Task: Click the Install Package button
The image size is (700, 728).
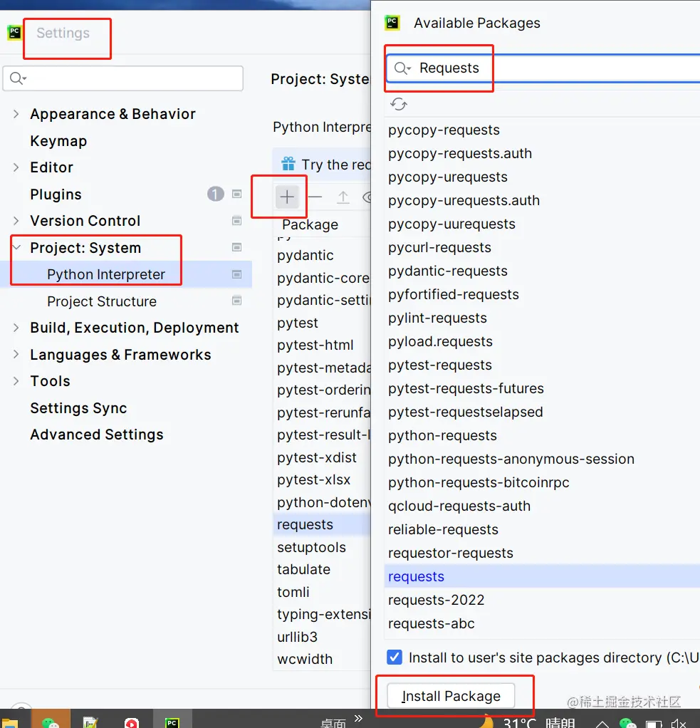Action: 451,695
